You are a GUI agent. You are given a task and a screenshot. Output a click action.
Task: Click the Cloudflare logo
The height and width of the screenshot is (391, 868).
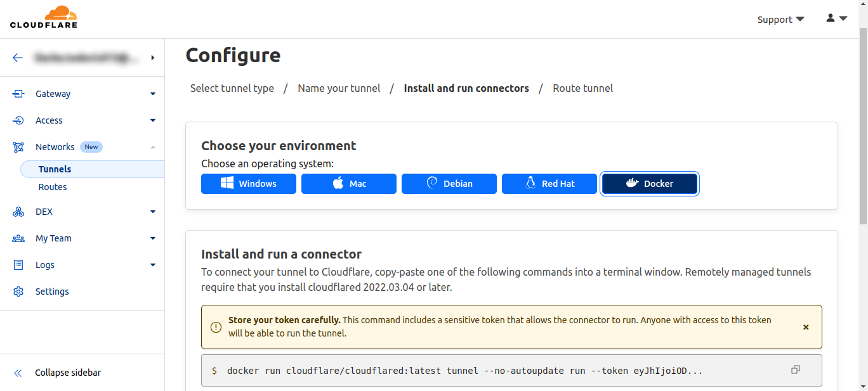coord(44,18)
